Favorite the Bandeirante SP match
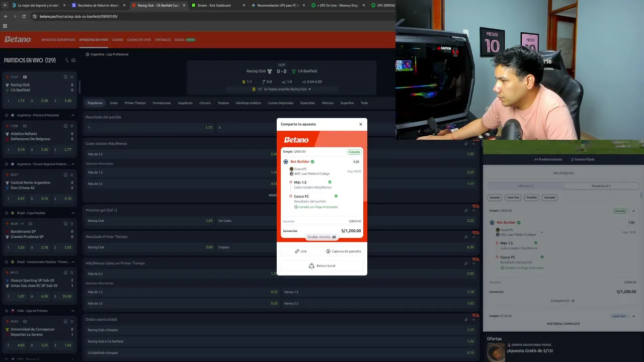 click(72, 223)
